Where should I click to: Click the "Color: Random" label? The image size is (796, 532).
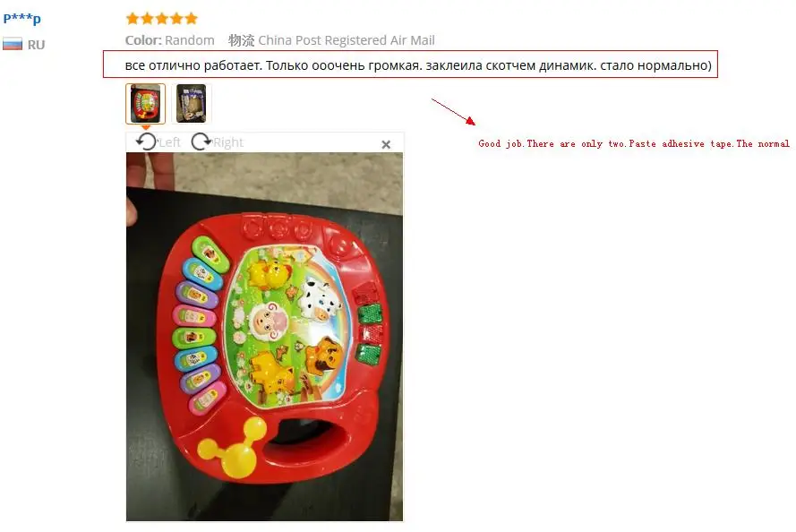pyautogui.click(x=169, y=40)
